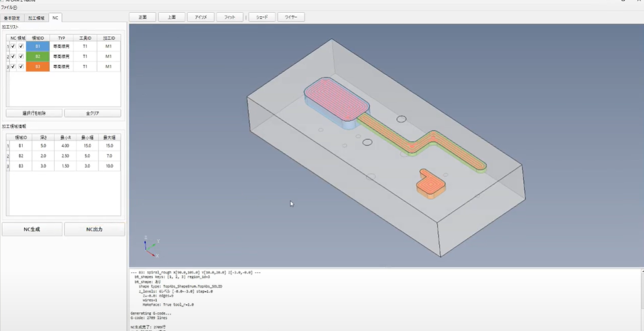Select the M1 cell in row B2
The height and width of the screenshot is (331, 644).
(x=109, y=56)
